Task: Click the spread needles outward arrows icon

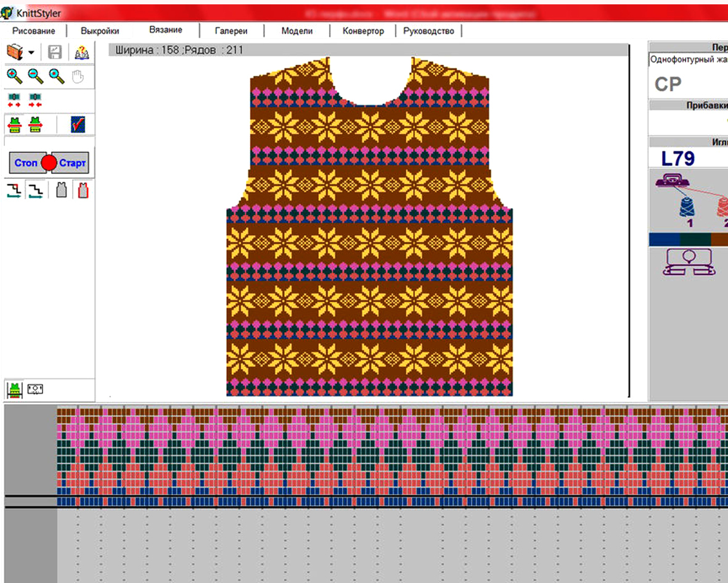Action: coord(14,100)
